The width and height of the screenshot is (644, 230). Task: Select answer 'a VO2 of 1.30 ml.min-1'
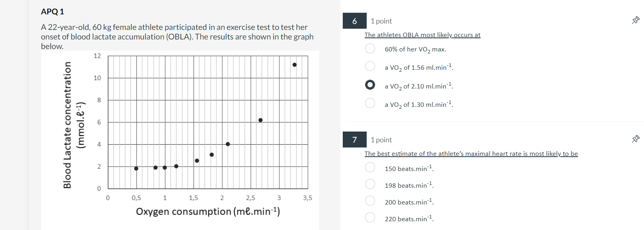pos(370,103)
